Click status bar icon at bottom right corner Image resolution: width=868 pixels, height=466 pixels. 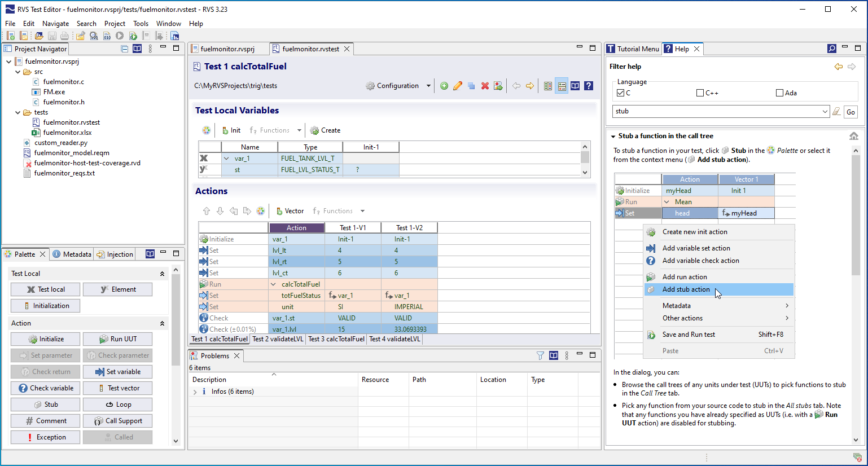coord(857,458)
